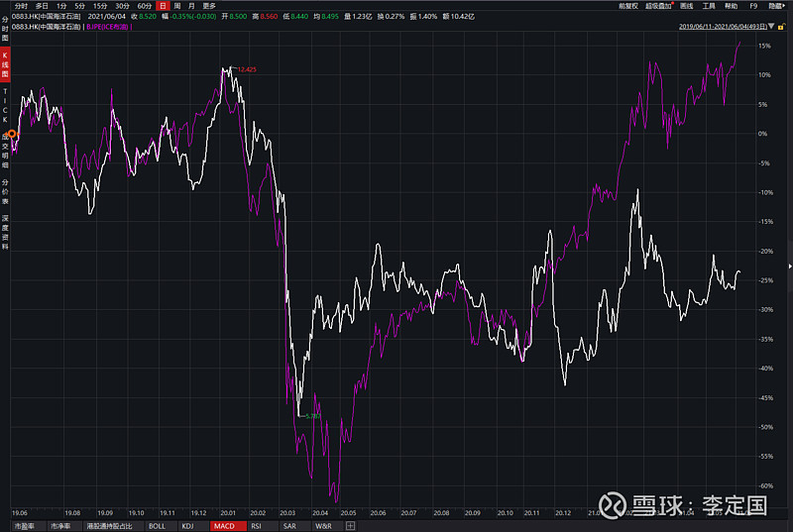Viewport: 793px width, 532px height.
Task: Expand the date range dropdown triangle
Action: pos(771,27)
